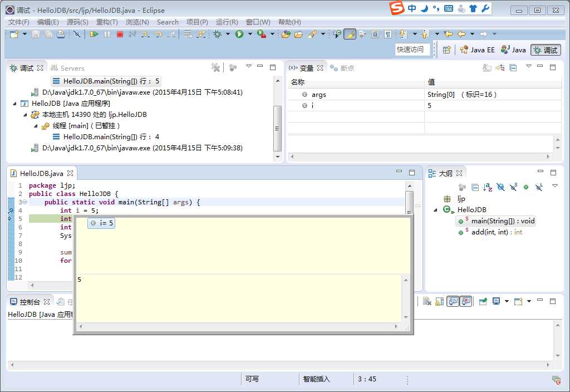570x392 pixels.
Task: Terminate the debug session with red stop
Action: pyautogui.click(x=120, y=34)
